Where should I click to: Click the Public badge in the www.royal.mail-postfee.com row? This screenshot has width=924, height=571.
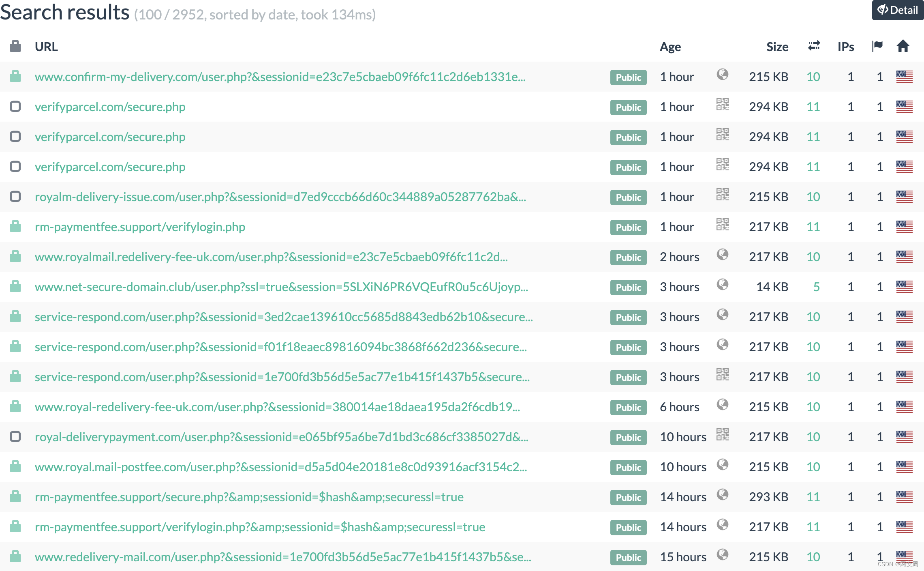[628, 467]
